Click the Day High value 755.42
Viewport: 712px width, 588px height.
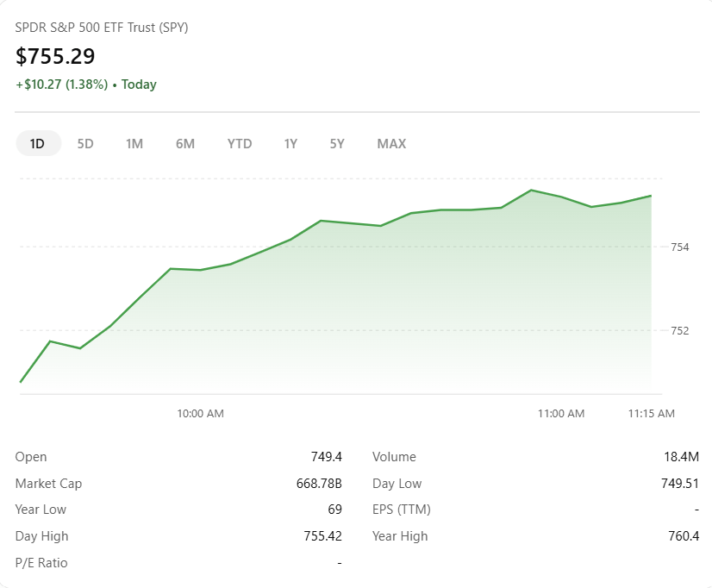pyautogui.click(x=322, y=536)
